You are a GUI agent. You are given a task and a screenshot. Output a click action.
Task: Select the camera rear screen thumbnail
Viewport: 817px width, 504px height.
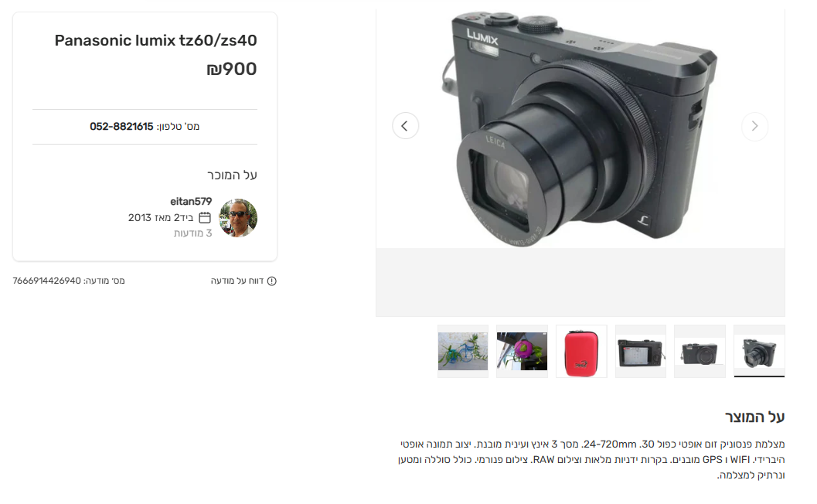pyautogui.click(x=640, y=351)
